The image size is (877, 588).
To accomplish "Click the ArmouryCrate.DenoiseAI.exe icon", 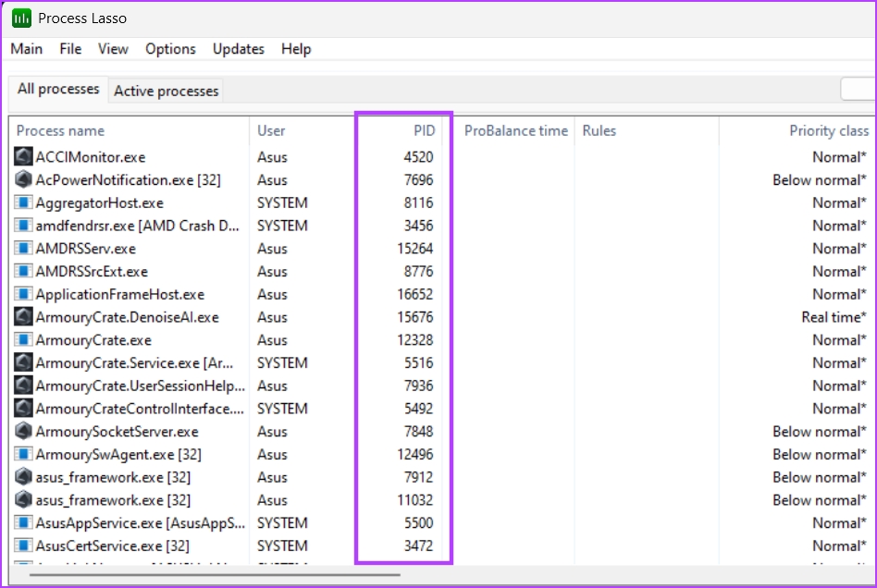I will (24, 317).
